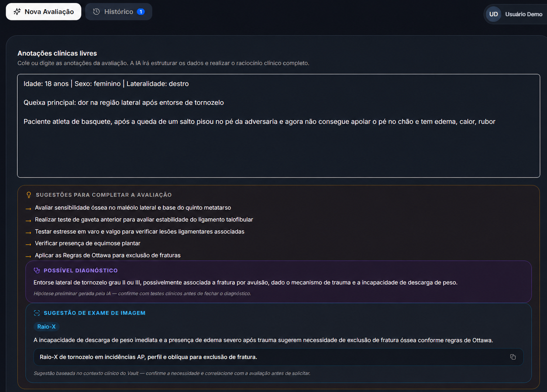Click the 'A incapacidade de descarga de peso' rationale

tap(263, 340)
